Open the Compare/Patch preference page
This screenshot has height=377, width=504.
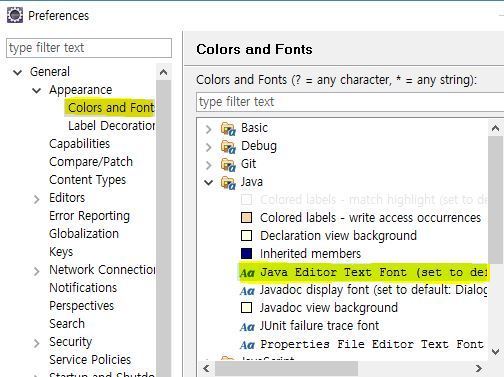coord(91,162)
